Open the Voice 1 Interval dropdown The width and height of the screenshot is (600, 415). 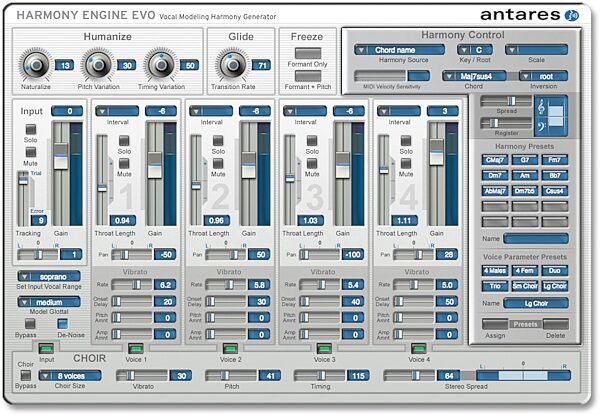[x=117, y=111]
